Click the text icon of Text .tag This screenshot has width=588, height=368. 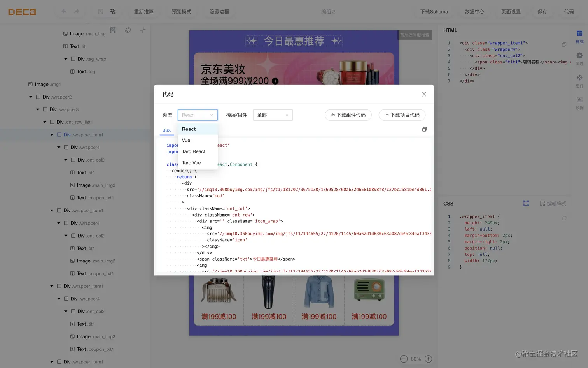tap(72, 72)
